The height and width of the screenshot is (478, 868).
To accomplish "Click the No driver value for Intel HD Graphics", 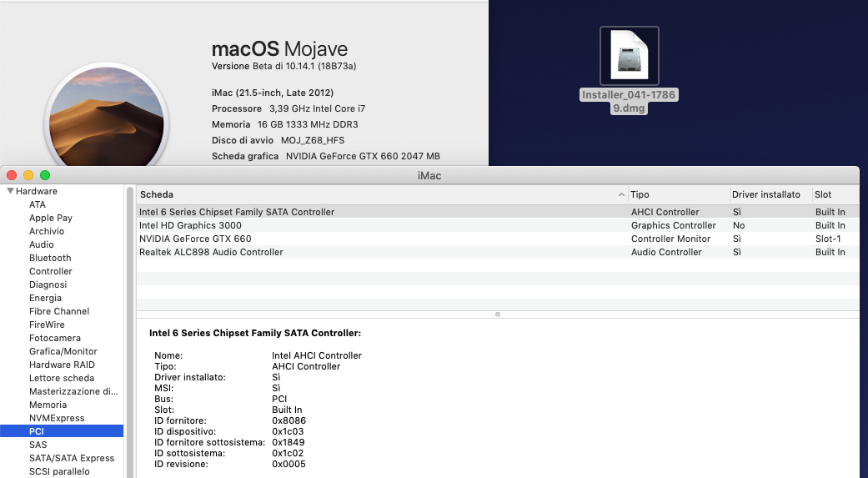I will 739,225.
